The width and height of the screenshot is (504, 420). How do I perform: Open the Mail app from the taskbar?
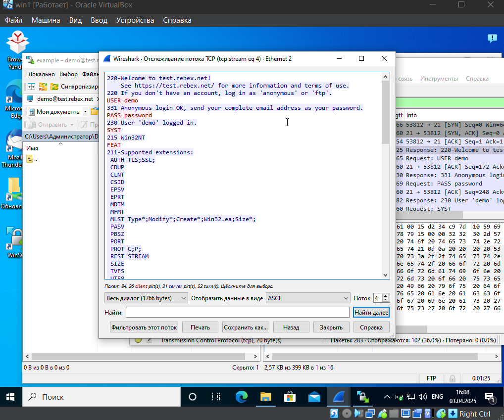314,397
